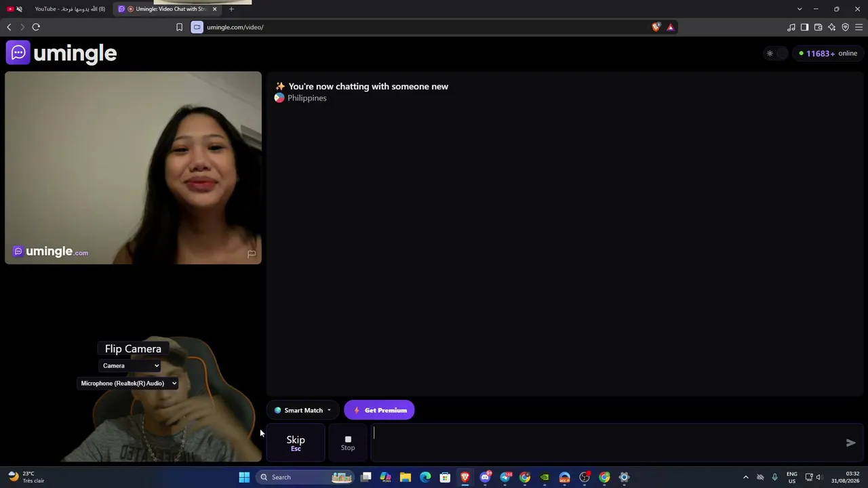Screen dimensions: 868x488
Task: Open Microsoft Store on the taskbar
Action: pos(445,477)
